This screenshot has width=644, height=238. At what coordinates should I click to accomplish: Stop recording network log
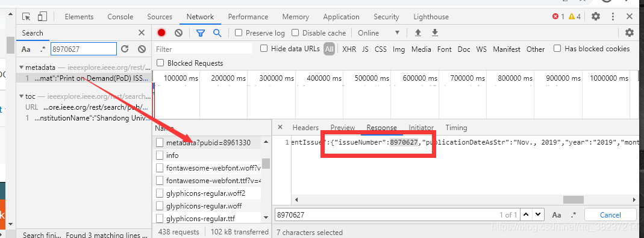coord(161,33)
